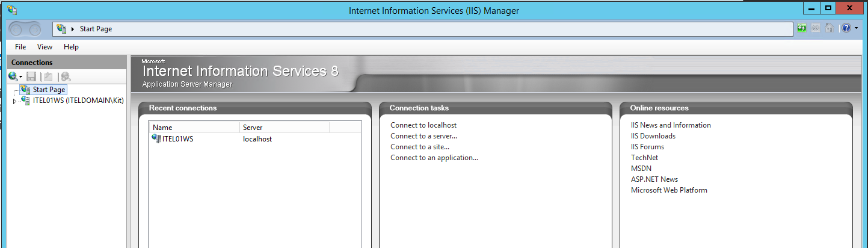Click the Home icon in the toolbar
Image resolution: width=868 pixels, height=248 pixels.
click(830, 28)
